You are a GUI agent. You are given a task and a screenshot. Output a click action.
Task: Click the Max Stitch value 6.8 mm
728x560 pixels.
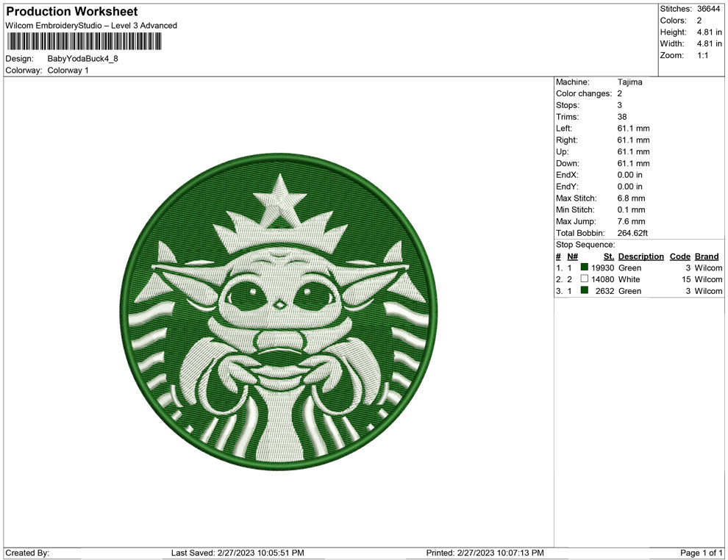click(631, 198)
